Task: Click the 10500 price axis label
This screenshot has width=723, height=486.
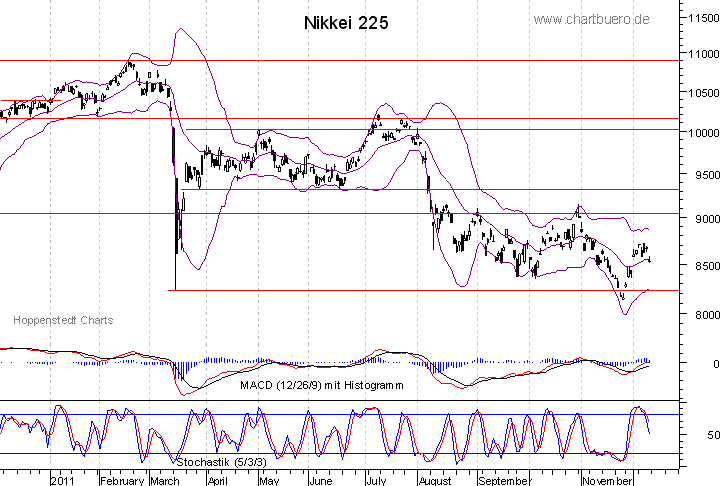Action: point(704,93)
